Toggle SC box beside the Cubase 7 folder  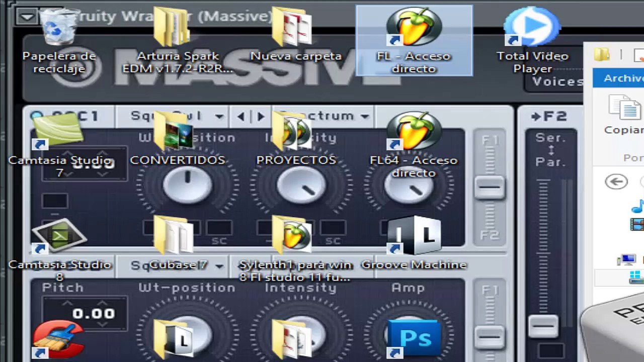point(219,229)
